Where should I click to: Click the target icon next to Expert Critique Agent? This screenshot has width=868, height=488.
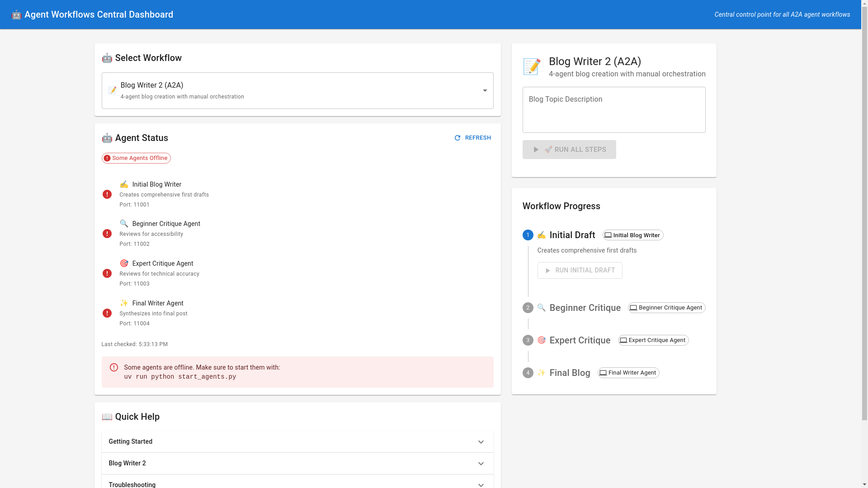[124, 263]
